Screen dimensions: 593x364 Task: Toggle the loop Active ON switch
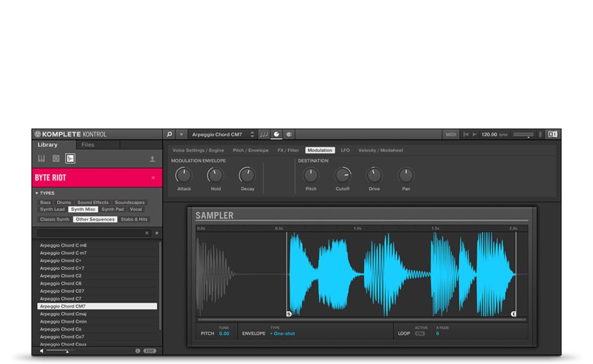[x=420, y=334]
